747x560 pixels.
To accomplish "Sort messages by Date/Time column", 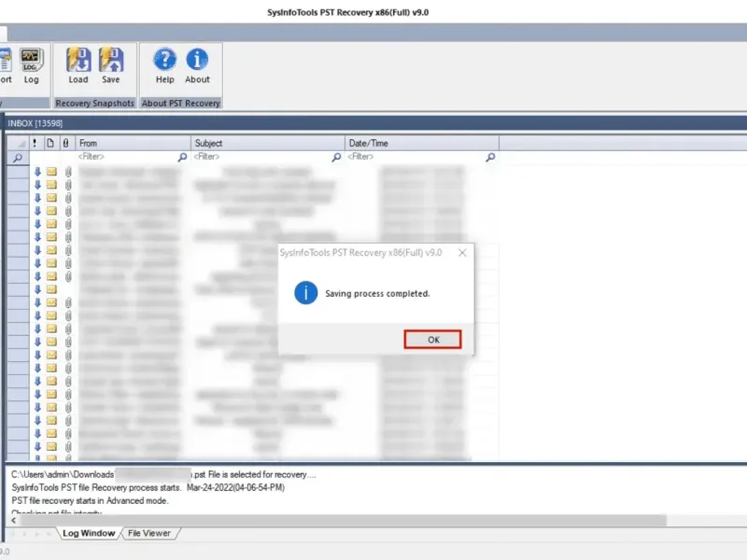I will [422, 143].
